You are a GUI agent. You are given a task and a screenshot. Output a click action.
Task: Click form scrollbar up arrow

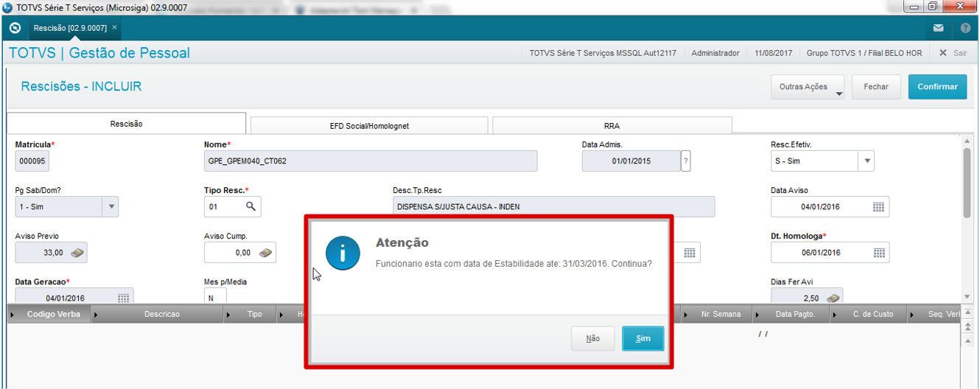(967, 141)
